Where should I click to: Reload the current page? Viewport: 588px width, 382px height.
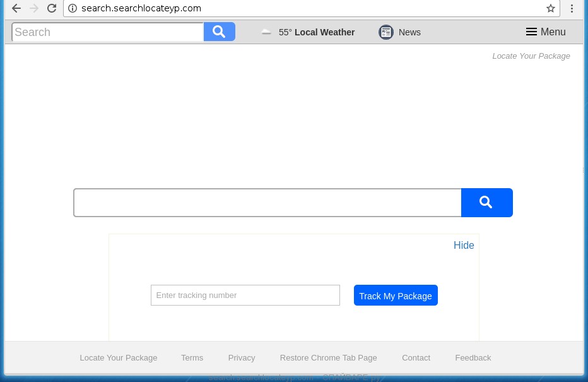[52, 8]
